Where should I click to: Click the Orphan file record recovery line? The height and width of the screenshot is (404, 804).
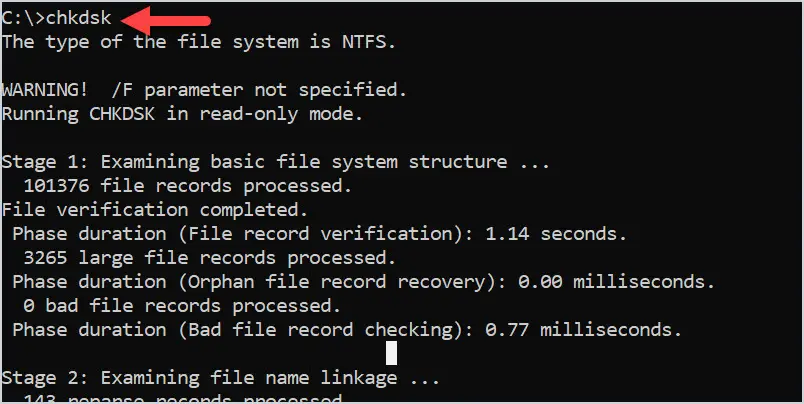coord(363,281)
